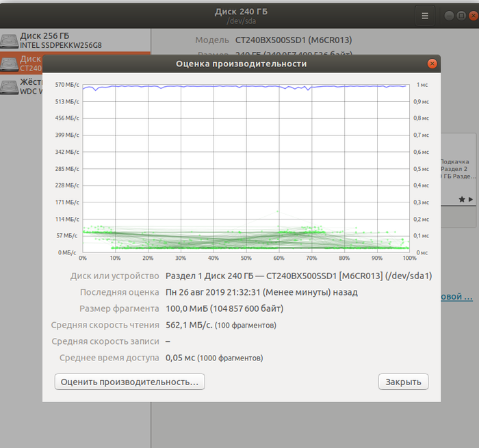
Task: Click the "Диск 240 ГБ" window title
Action: [x=241, y=12]
